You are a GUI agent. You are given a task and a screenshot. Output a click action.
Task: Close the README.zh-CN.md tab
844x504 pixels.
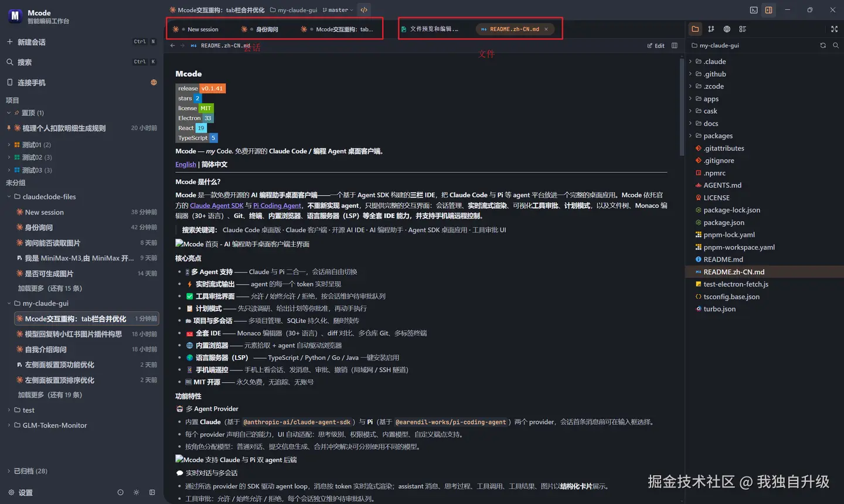pyautogui.click(x=546, y=29)
